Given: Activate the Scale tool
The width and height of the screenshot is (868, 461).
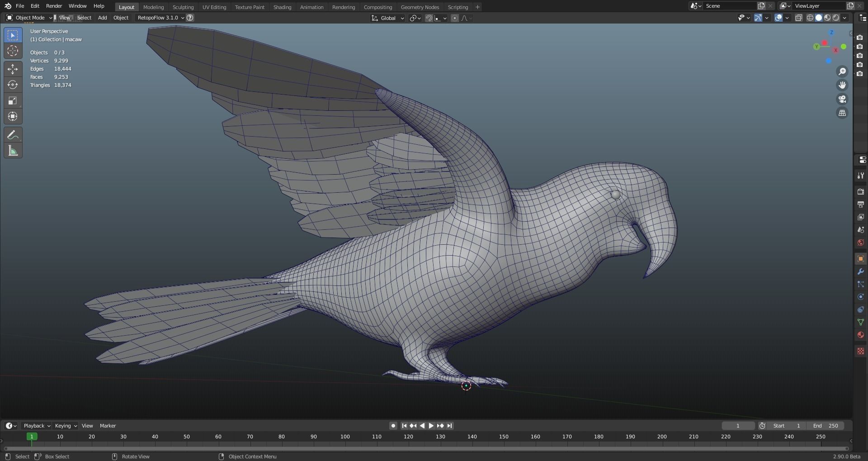Looking at the screenshot, I should tap(13, 100).
